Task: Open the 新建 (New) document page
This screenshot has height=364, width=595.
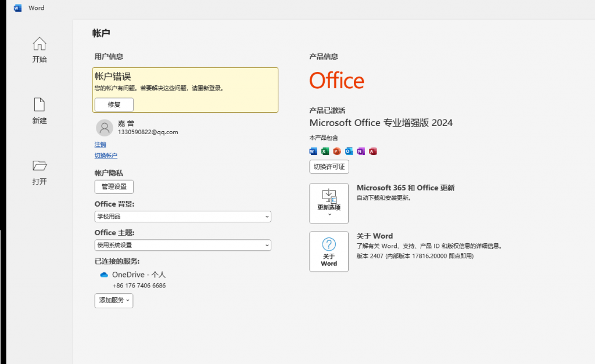Action: pyautogui.click(x=39, y=111)
